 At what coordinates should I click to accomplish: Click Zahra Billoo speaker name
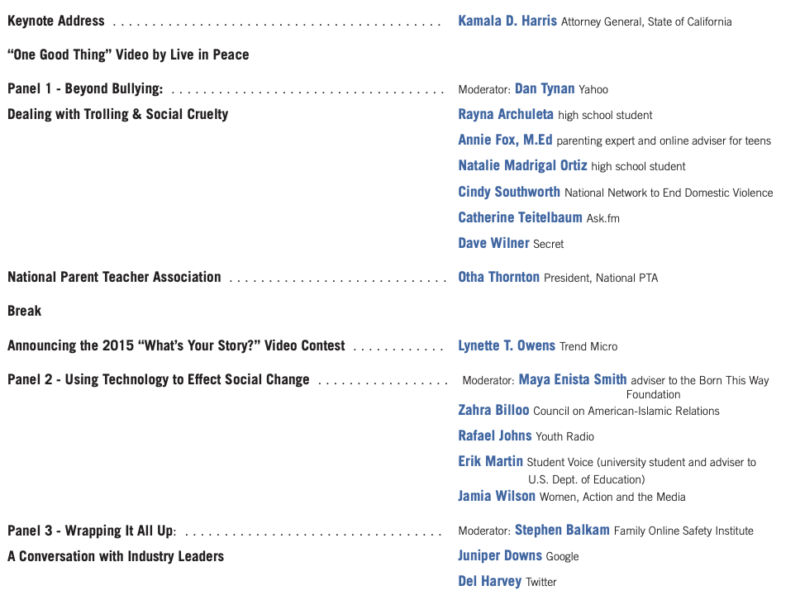494,410
